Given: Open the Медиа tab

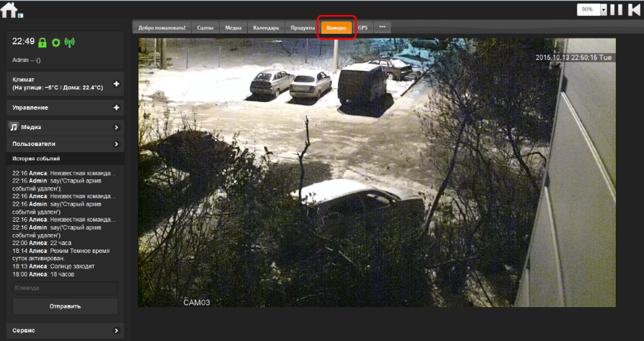Looking at the screenshot, I should point(233,28).
